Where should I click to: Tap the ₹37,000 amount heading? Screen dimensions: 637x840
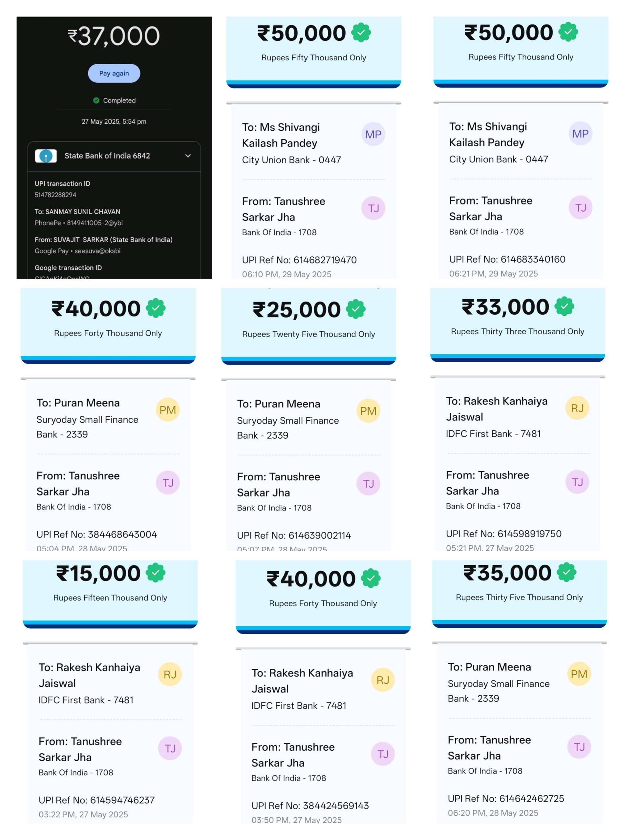tap(114, 36)
